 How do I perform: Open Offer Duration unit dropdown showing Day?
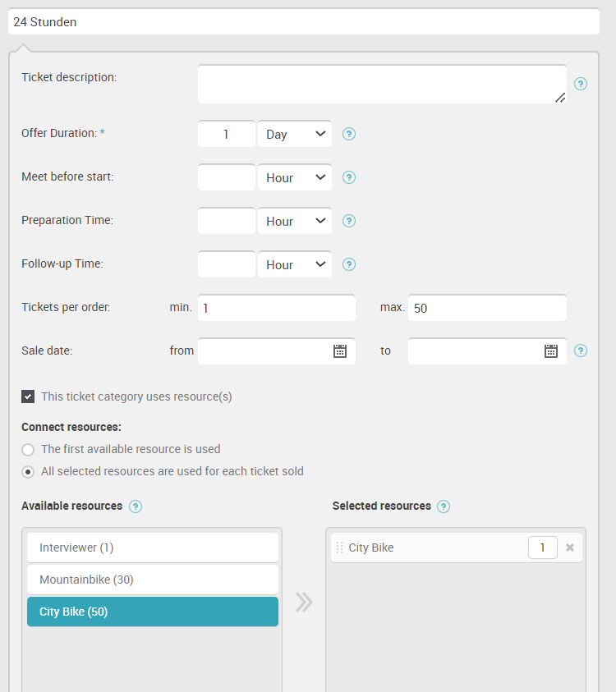coord(295,134)
